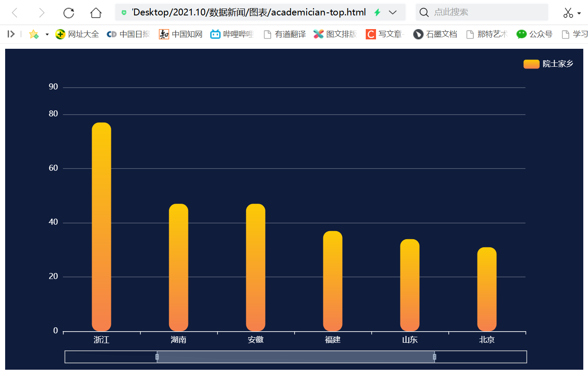Click the 浙江 axis label
The image size is (588, 374).
[101, 340]
